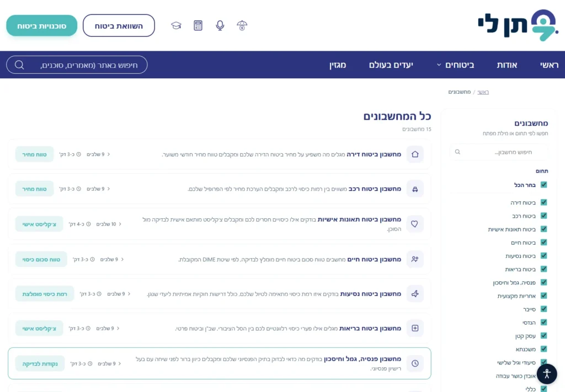Focus the site search field in navigation bar
565x392 pixels.
(x=77, y=65)
